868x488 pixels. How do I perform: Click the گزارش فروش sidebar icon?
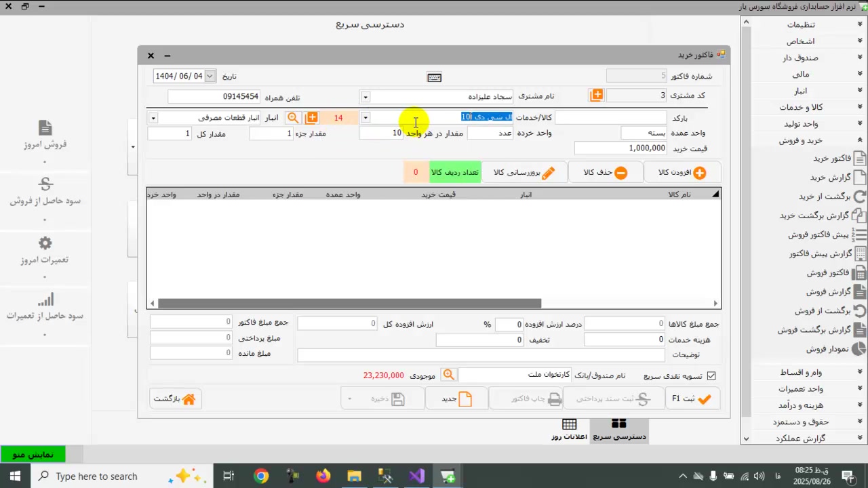(x=859, y=292)
